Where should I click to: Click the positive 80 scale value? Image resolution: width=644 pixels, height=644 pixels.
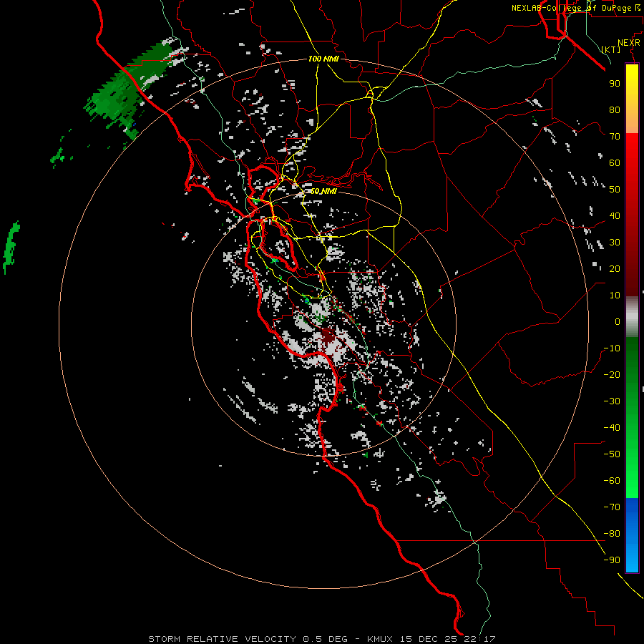pyautogui.click(x=615, y=109)
